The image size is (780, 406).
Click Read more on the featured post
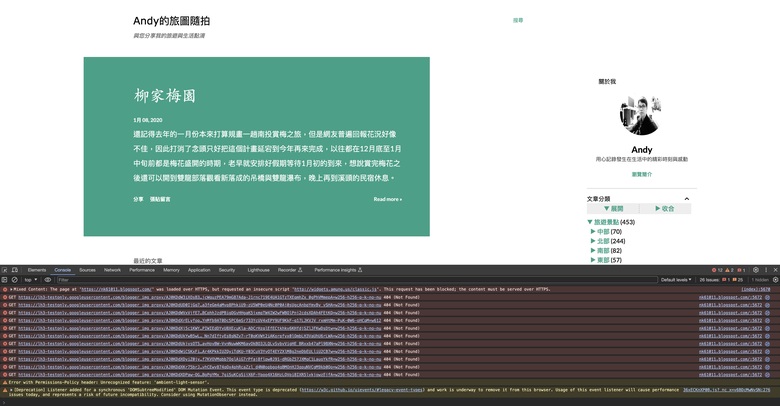[388, 199]
